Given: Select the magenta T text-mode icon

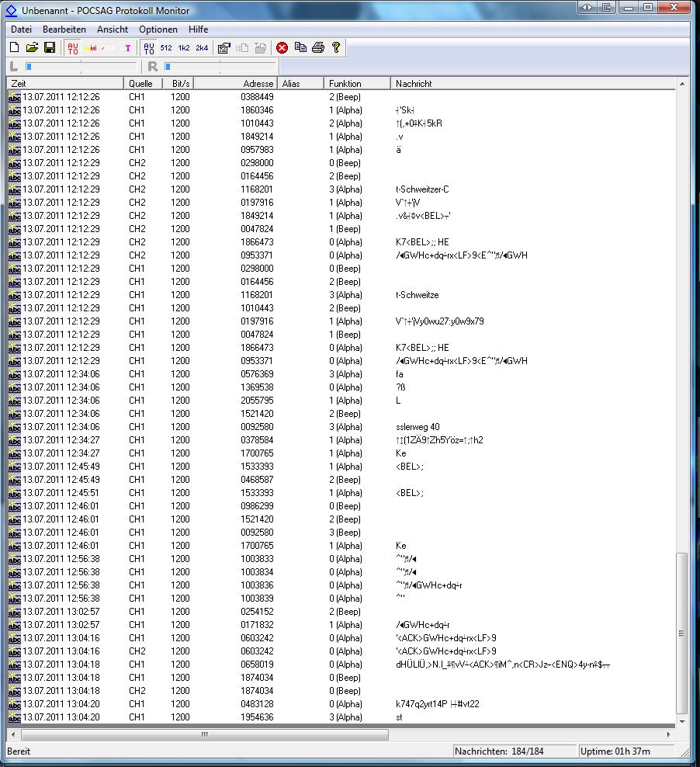Looking at the screenshot, I should [128, 48].
